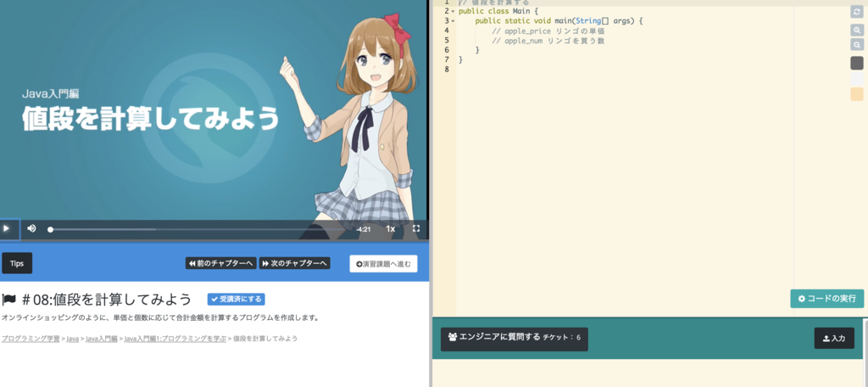
Task: Collapse the main method fold arrow on line 3
Action: [x=453, y=21]
